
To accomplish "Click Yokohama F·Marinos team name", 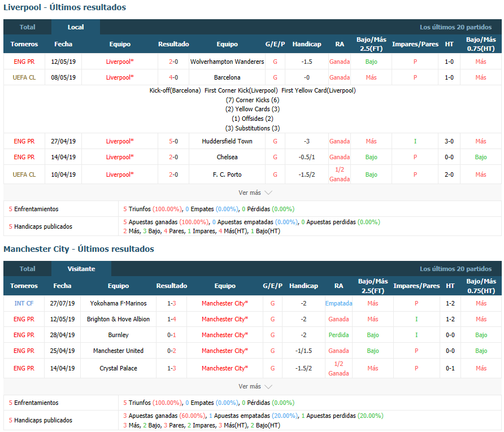I will pos(118,303).
